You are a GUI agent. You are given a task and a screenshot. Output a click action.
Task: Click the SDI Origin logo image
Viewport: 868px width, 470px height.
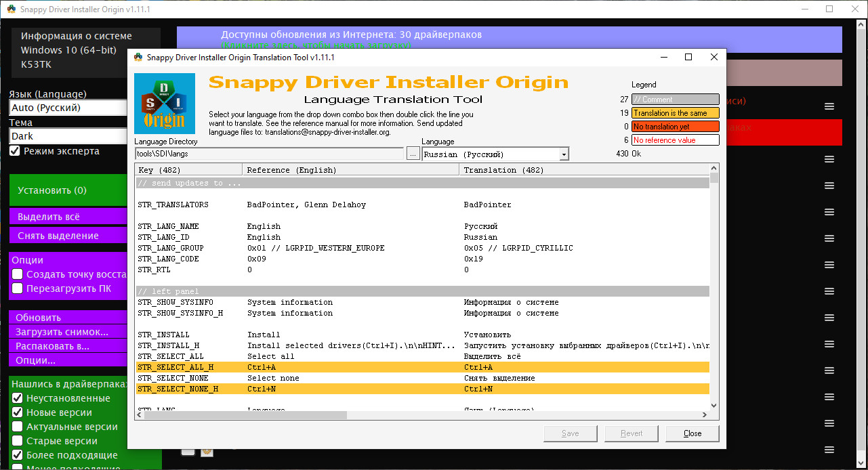(165, 104)
